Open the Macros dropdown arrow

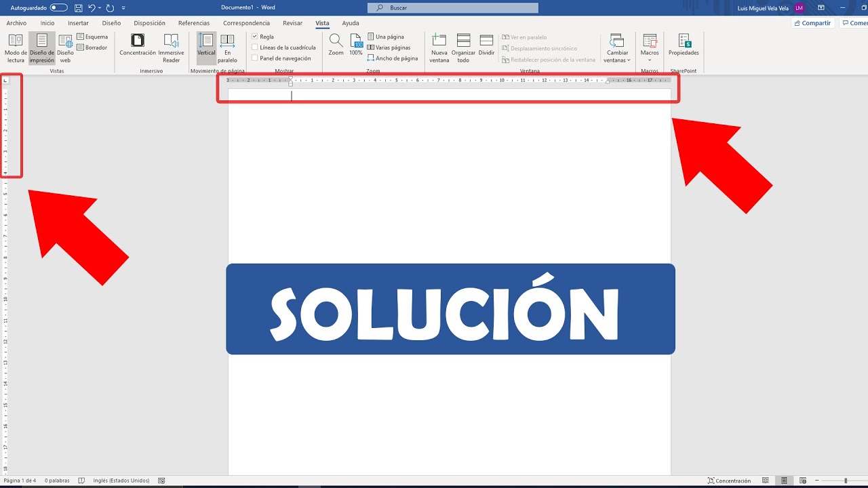(650, 60)
